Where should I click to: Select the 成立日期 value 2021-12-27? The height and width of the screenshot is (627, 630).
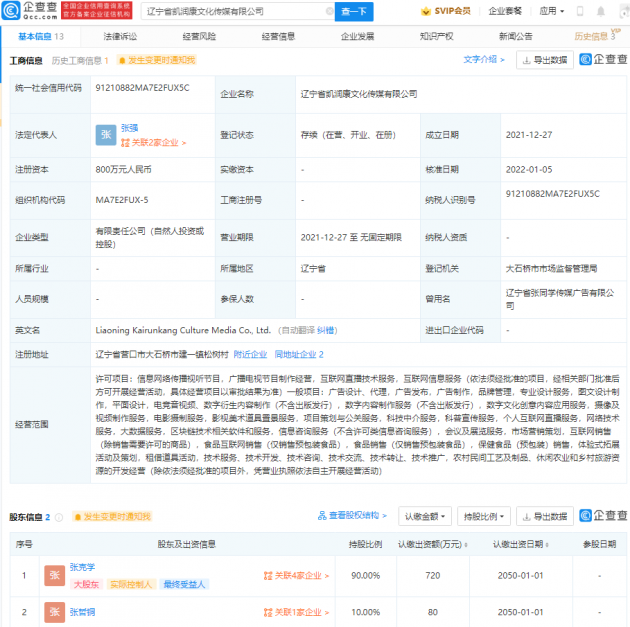[x=529, y=135]
